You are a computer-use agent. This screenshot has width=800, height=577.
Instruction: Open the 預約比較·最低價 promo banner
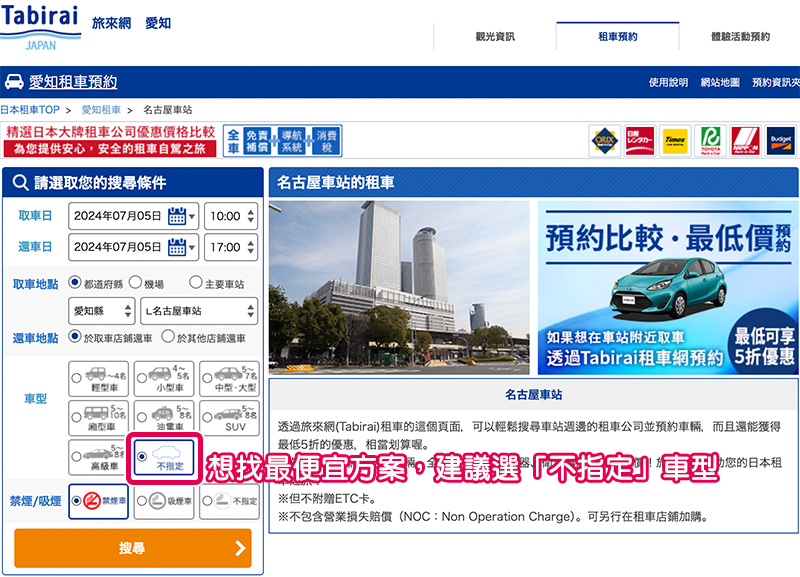tap(668, 287)
